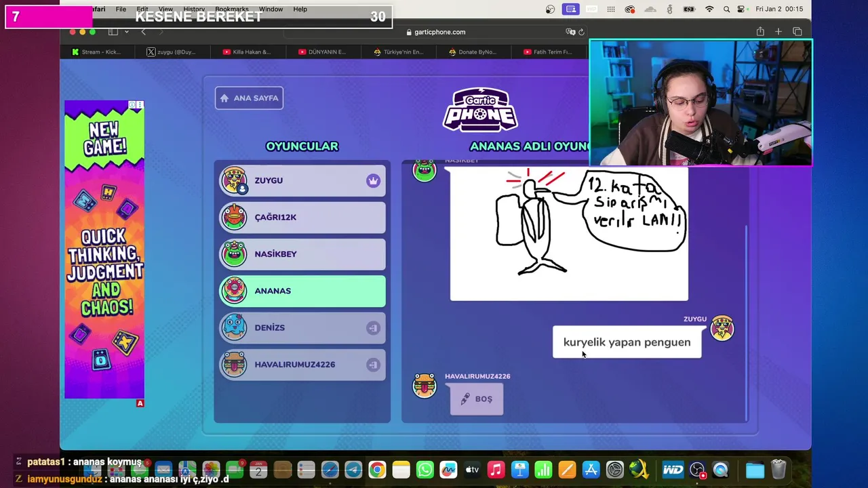The height and width of the screenshot is (488, 868).
Task: Click HAVALIRUMUZ4226's burger avatar in the album
Action: 425,386
